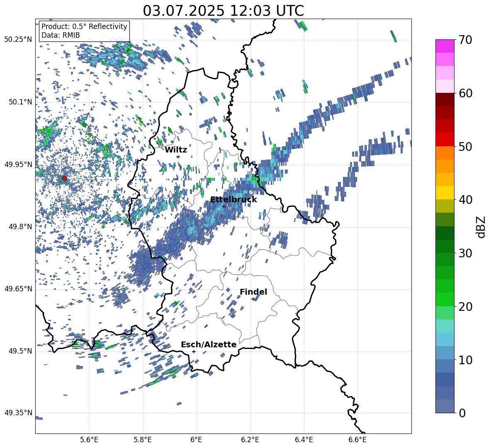Click the Esch/Alzette station label
The width and height of the screenshot is (491, 448).
pyautogui.click(x=209, y=345)
